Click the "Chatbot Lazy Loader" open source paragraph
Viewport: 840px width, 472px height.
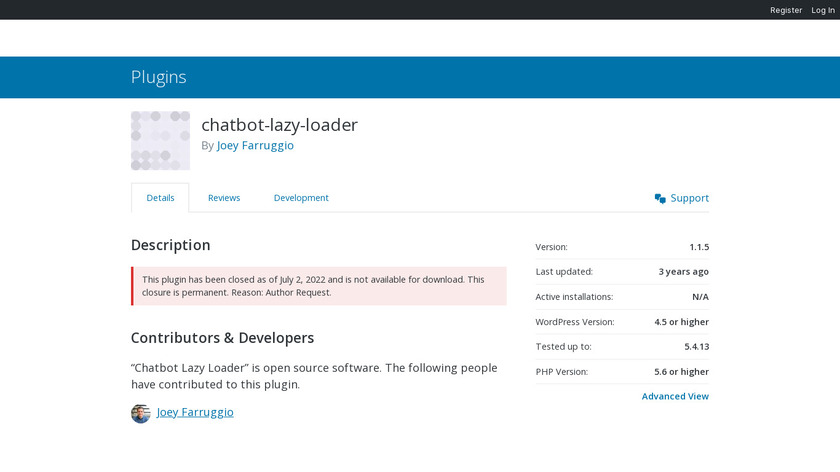314,376
